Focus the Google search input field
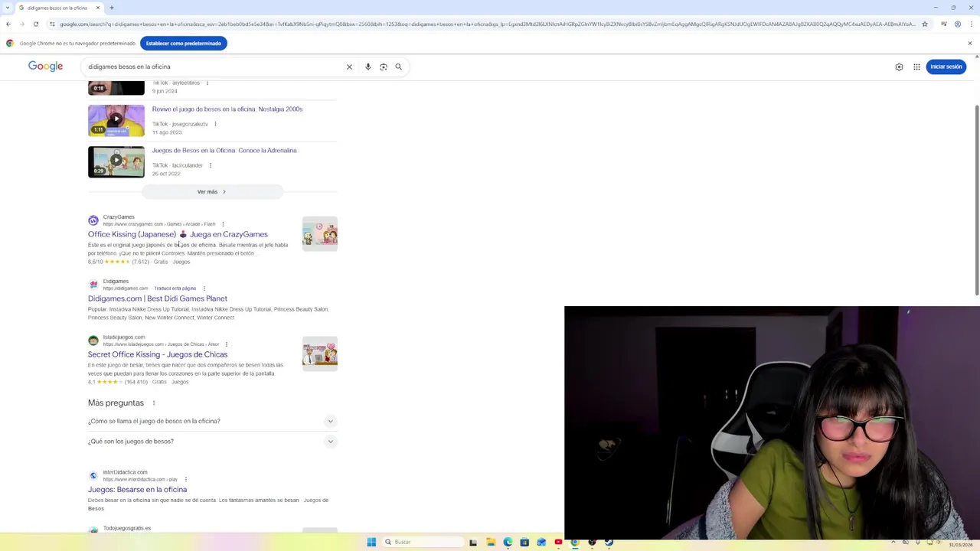Screen dimensions: 980x551 click(x=214, y=67)
